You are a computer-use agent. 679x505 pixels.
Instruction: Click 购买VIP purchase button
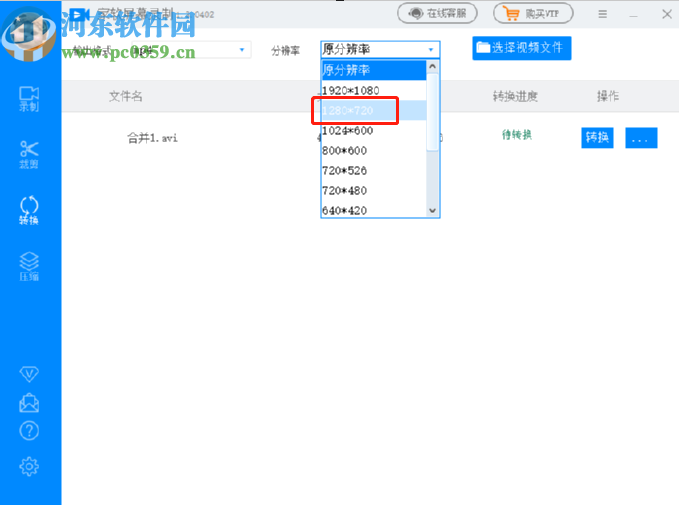coord(533,13)
